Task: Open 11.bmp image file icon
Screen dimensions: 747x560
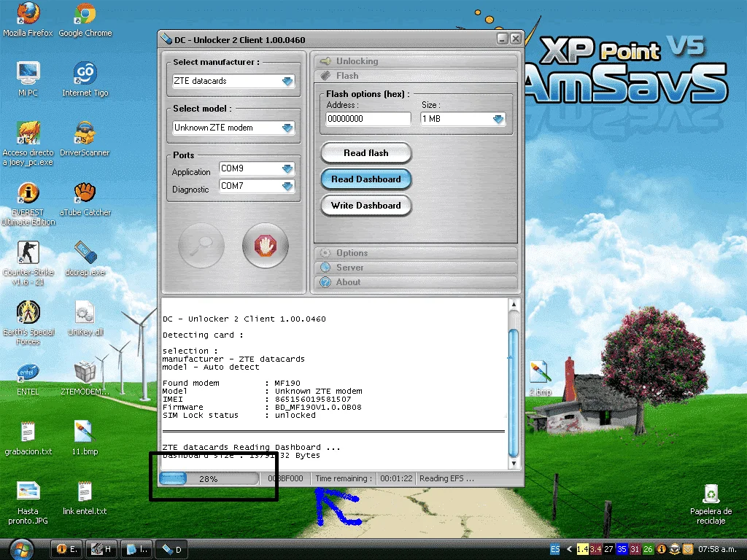Action: tap(85, 438)
